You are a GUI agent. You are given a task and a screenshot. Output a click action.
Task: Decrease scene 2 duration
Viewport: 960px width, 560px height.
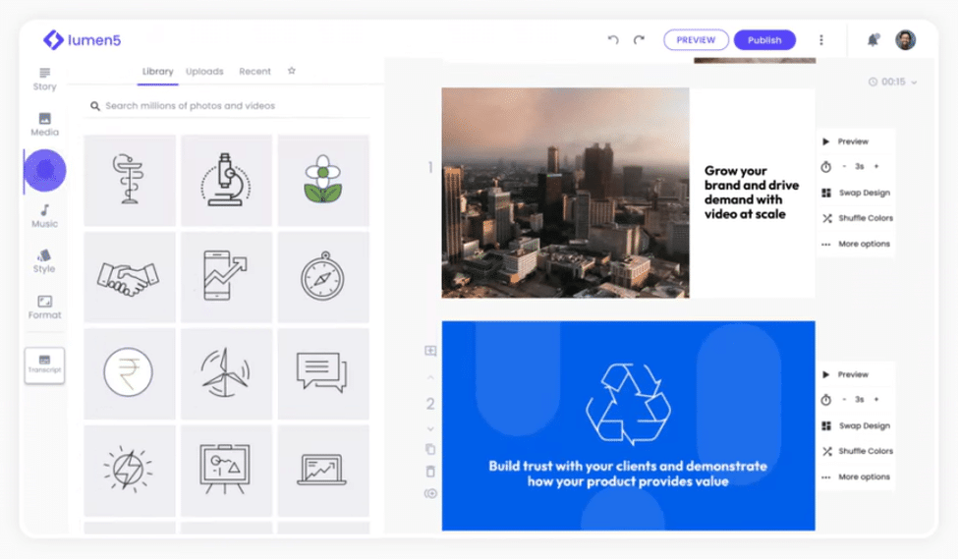point(844,400)
